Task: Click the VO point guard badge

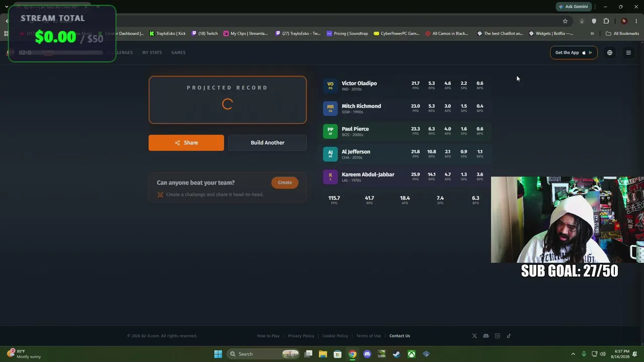Action: pos(330,86)
